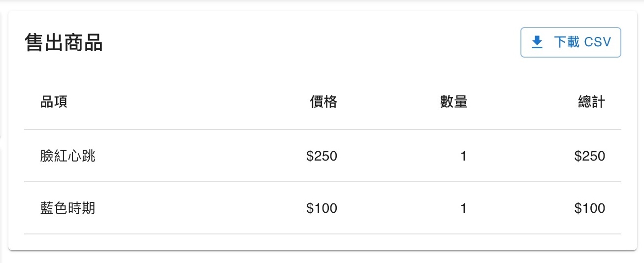This screenshot has width=644, height=263.
Task: Click the 數量 column header
Action: tap(453, 102)
